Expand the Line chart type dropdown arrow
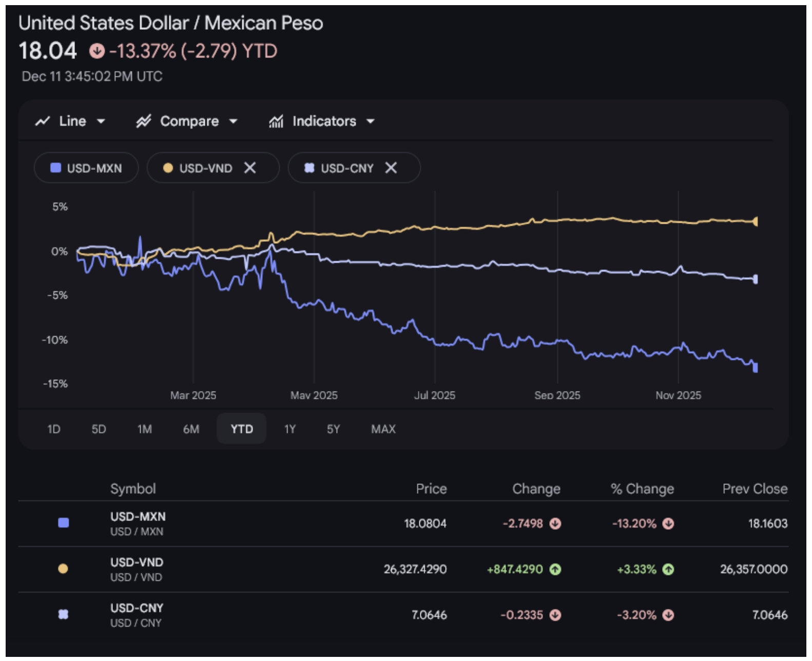Viewport: 812px width, 661px height. [x=101, y=122]
